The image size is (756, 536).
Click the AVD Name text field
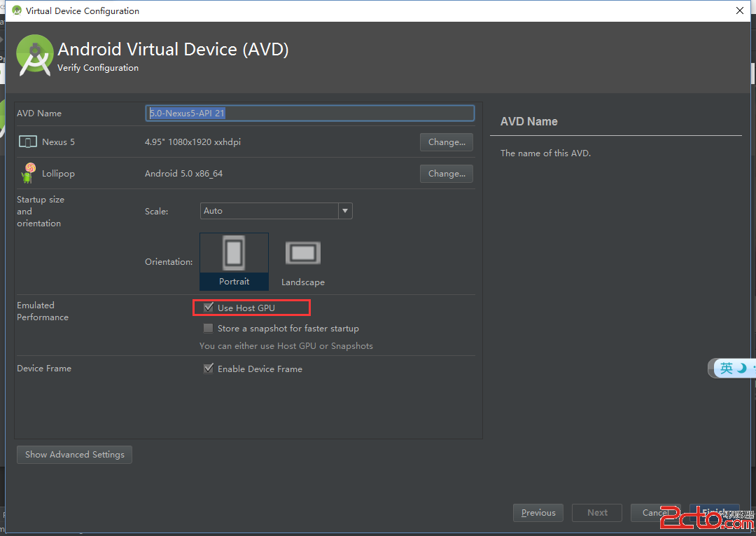click(x=309, y=113)
